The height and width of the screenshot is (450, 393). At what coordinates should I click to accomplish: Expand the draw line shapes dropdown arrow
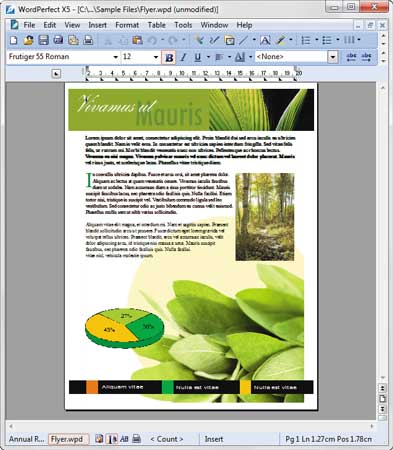coord(254,40)
